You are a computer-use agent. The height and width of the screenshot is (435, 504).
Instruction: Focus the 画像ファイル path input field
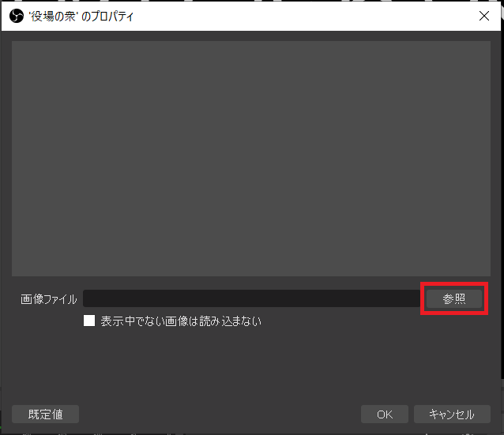pos(251,298)
